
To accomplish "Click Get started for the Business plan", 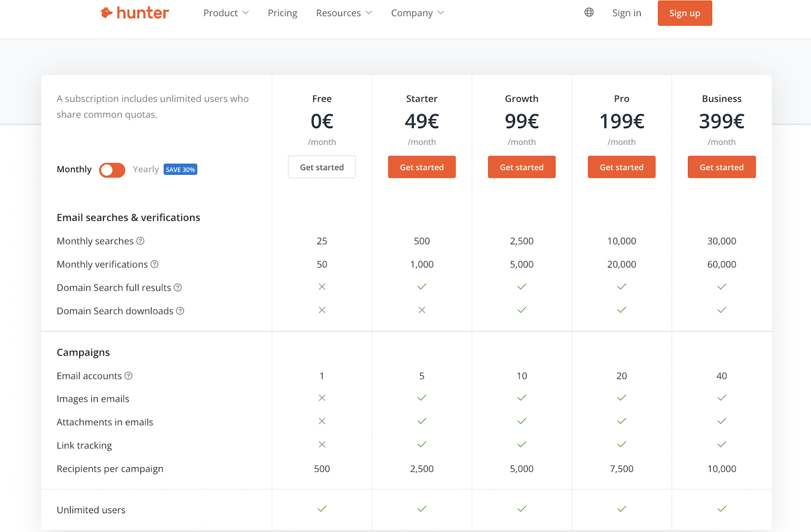I will click(722, 167).
